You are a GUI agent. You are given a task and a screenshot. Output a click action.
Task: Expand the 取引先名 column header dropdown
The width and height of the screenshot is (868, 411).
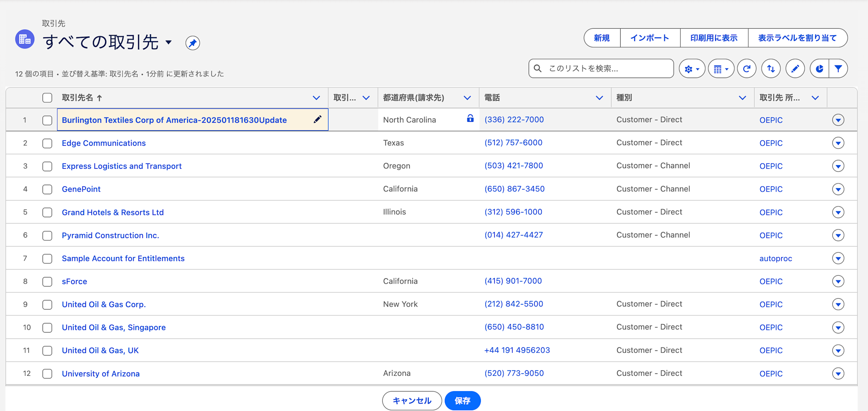pos(316,98)
